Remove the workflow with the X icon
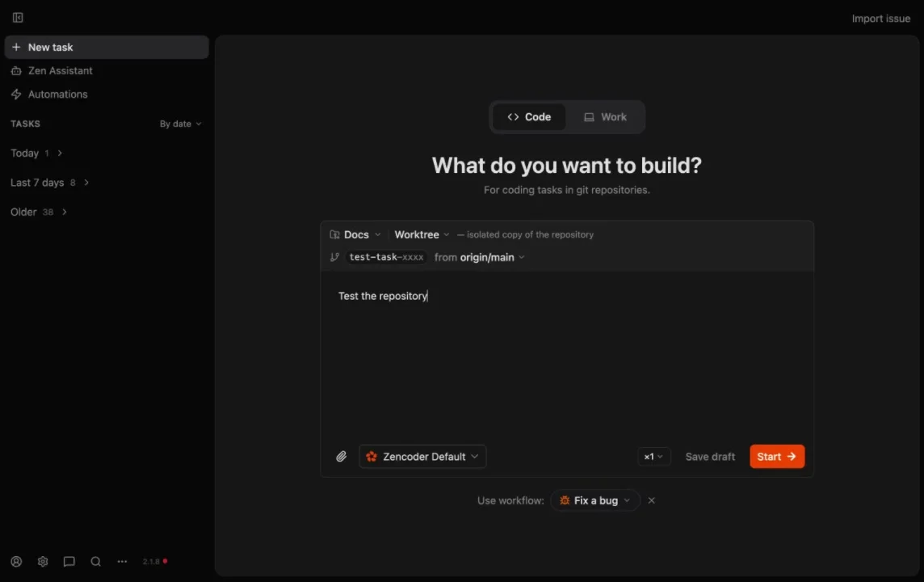The image size is (924, 582). pos(651,500)
